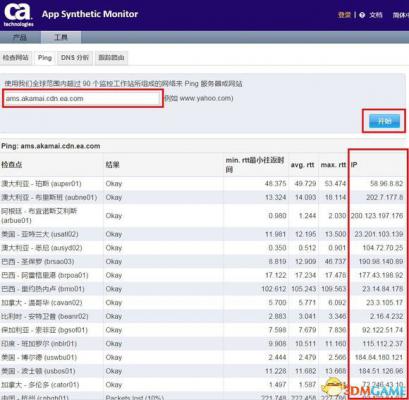409x400 pixels.
Task: Select the Check Website tab
Action: point(16,58)
